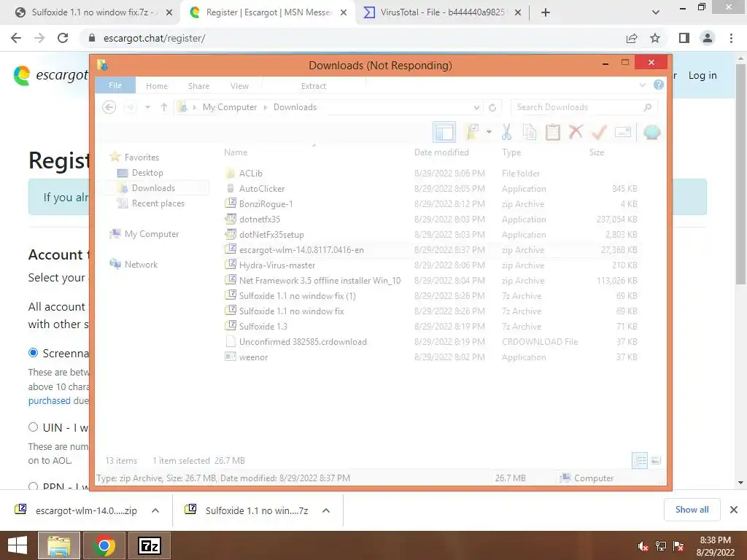Screen dimensions: 747x560
Task: Select My Computer in navigation pane
Action: click(152, 234)
